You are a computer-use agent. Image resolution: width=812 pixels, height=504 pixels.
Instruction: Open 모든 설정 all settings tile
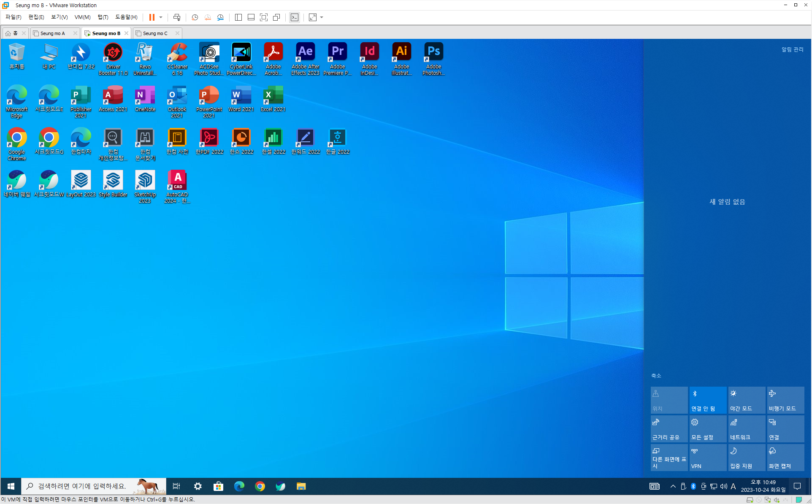708,429
